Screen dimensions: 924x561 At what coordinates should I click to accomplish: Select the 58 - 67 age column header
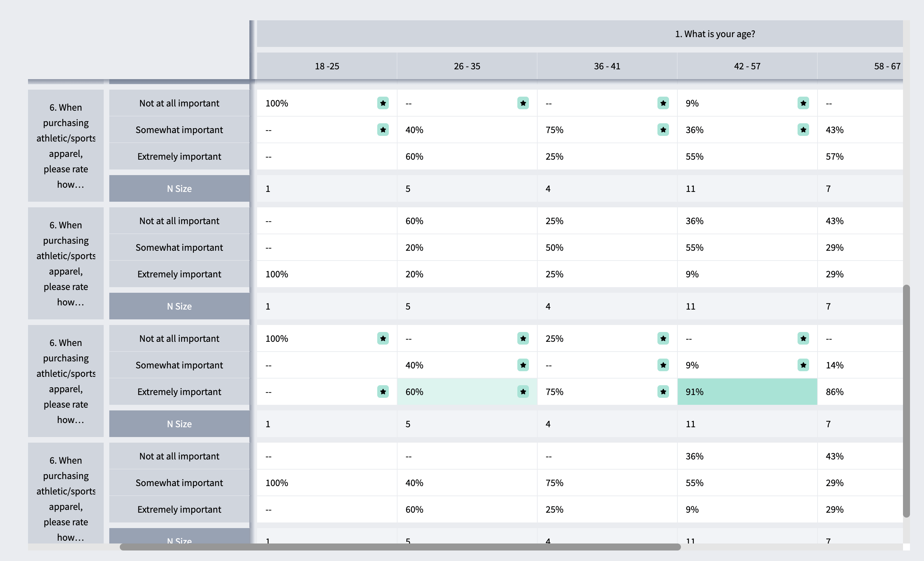pos(860,66)
